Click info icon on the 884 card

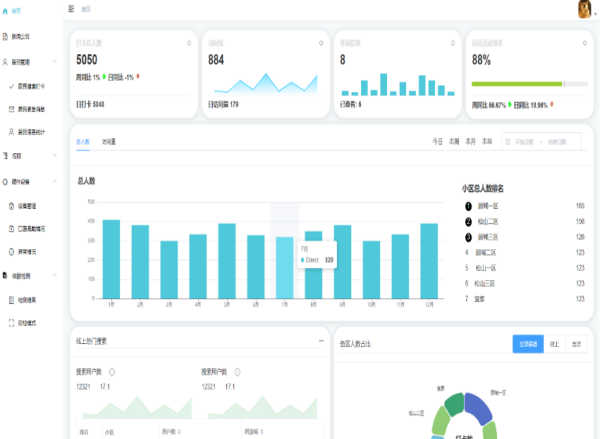320,43
